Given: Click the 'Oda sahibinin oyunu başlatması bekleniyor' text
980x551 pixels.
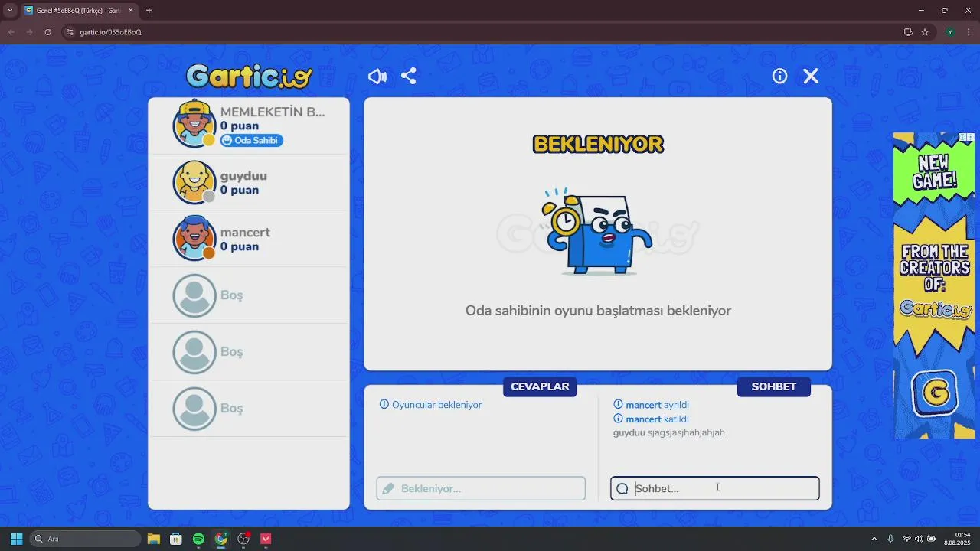Looking at the screenshot, I should (x=598, y=311).
